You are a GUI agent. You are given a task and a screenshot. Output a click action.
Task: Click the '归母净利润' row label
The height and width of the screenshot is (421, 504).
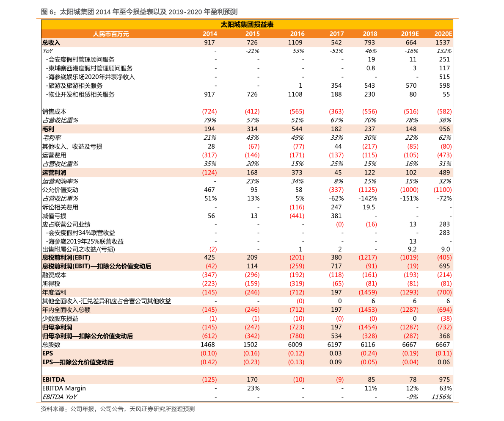pos(57,327)
